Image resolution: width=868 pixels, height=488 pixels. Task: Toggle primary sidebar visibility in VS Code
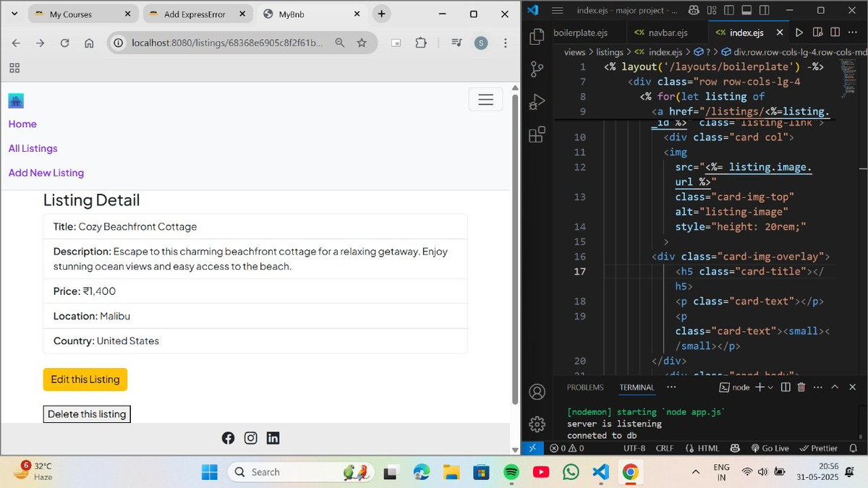coord(729,10)
